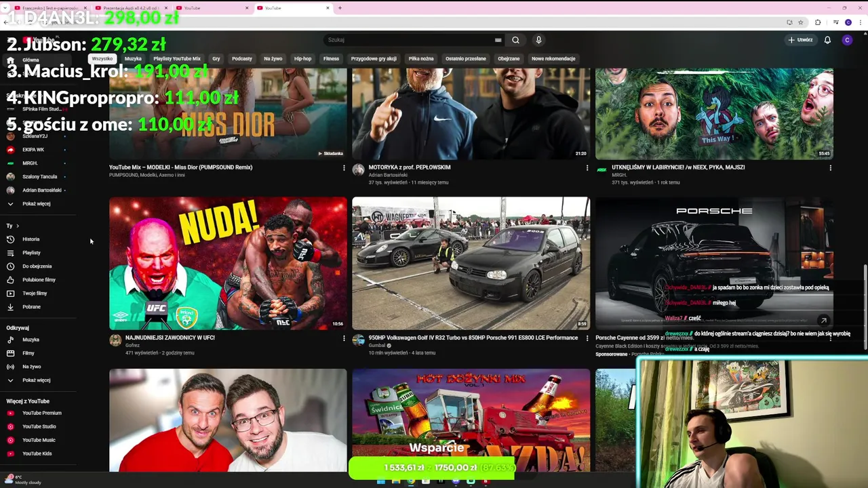Play the HOT DOŻYNKI MIX thumbnail
868x488 pixels.
[471, 420]
